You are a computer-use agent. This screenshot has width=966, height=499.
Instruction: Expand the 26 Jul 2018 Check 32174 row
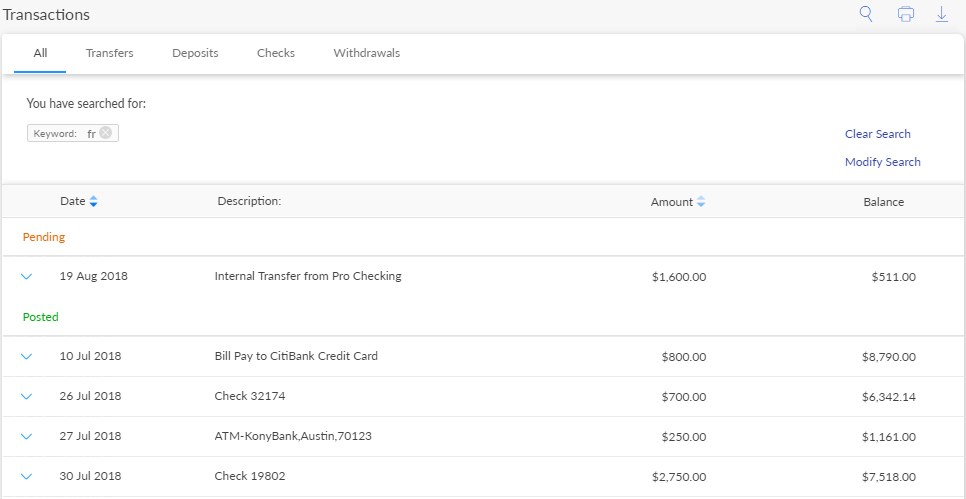(x=27, y=396)
